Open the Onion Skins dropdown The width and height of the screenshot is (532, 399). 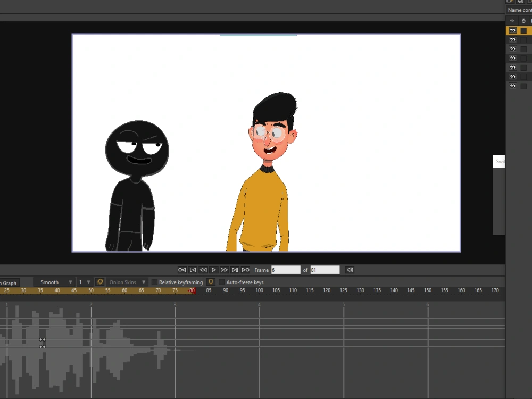point(128,282)
